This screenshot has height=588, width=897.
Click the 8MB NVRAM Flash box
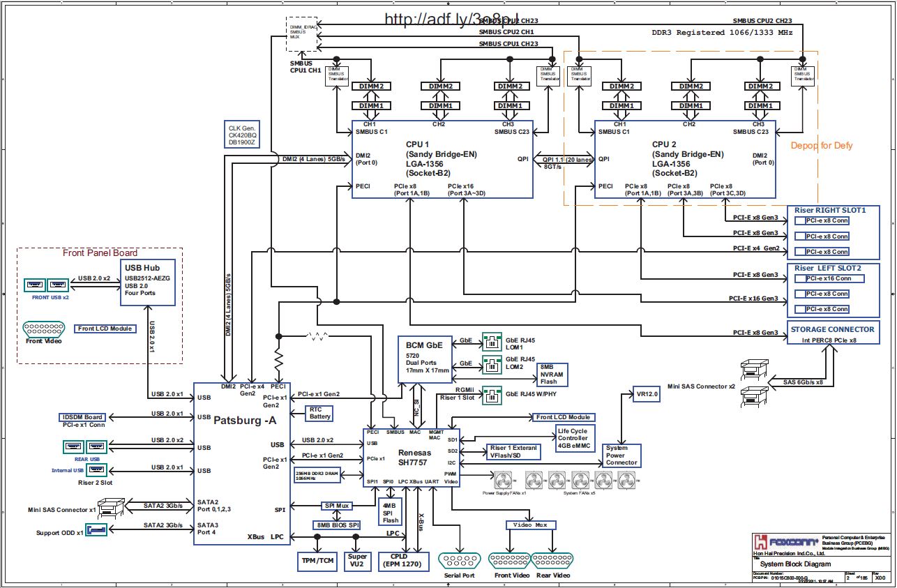tap(551, 374)
